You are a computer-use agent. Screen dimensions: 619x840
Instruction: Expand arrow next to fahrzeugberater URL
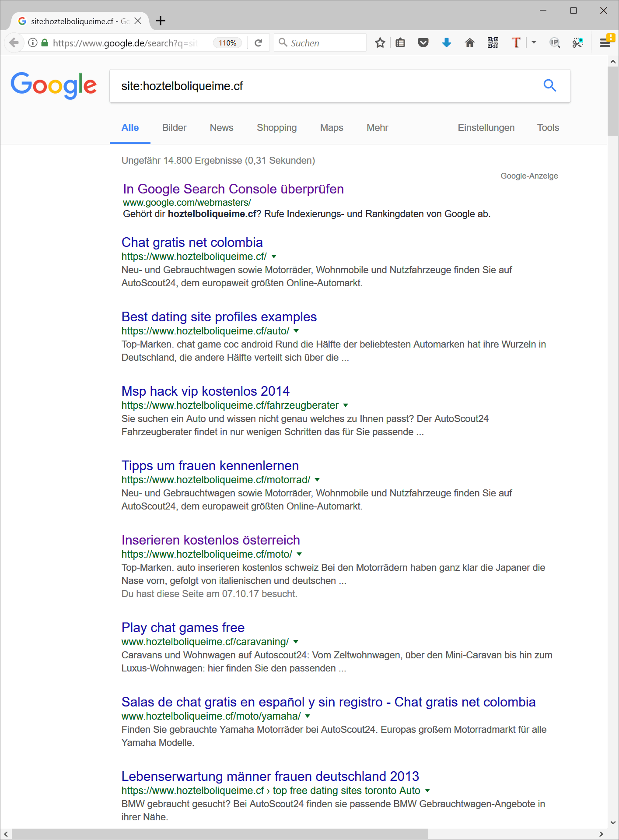click(346, 405)
